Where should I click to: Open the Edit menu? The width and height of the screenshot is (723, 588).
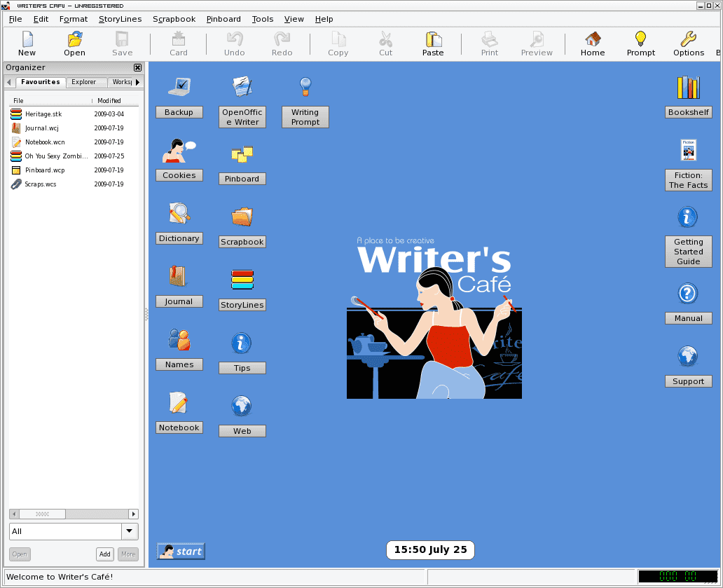(x=41, y=19)
